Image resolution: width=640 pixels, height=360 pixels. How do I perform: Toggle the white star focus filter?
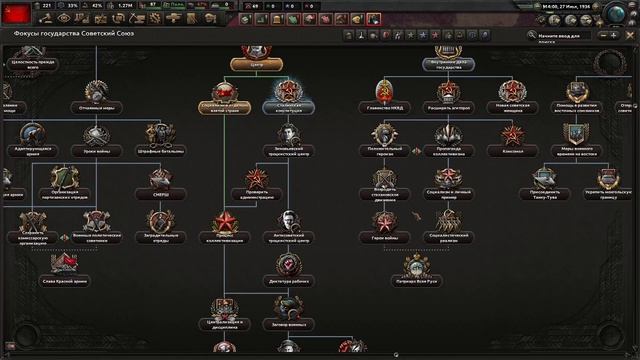pos(410,36)
